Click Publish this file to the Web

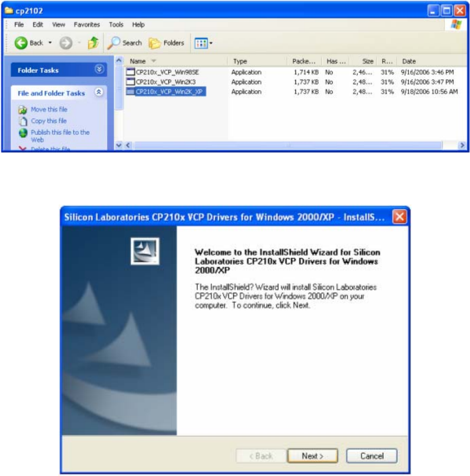coord(60,136)
